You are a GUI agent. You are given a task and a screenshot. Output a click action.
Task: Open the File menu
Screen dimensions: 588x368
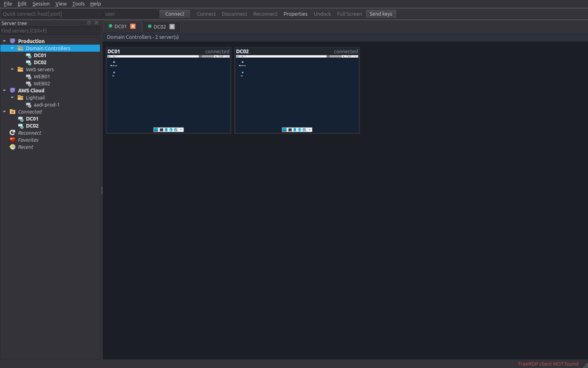point(8,4)
